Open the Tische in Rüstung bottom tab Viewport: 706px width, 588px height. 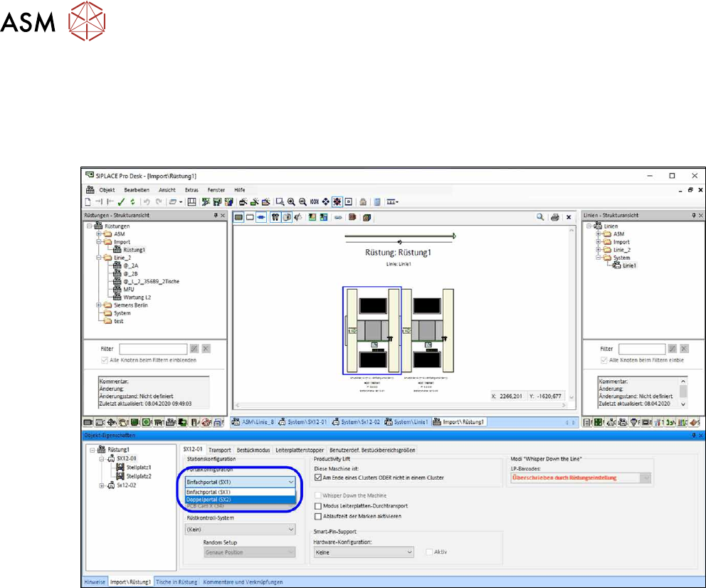(176, 582)
